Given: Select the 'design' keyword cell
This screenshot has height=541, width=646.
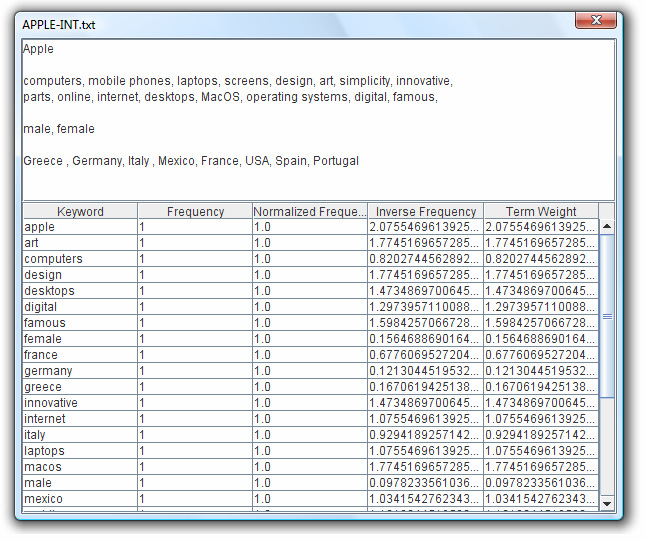Looking at the screenshot, I should (81, 277).
